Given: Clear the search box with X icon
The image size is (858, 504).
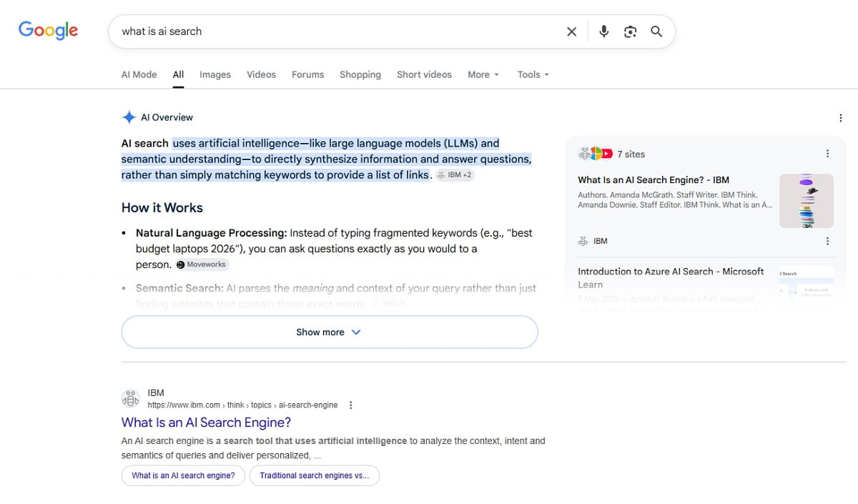Looking at the screenshot, I should tap(571, 31).
